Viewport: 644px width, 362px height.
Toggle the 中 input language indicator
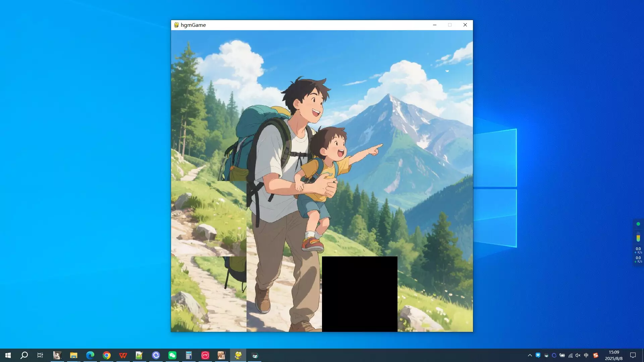(x=586, y=355)
